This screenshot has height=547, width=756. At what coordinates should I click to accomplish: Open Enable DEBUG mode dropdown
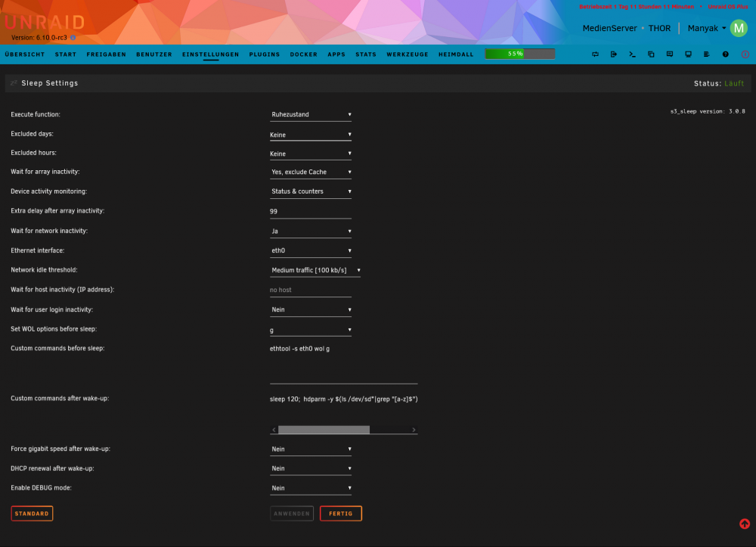pos(311,488)
